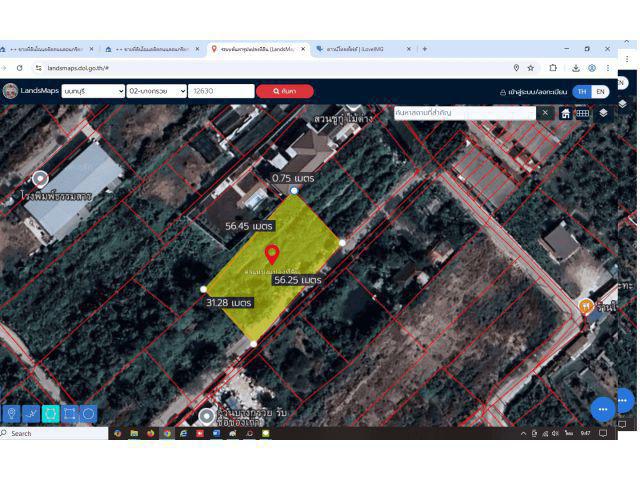640x480 pixels.
Task: Clear the place search box with X
Action: (x=545, y=113)
